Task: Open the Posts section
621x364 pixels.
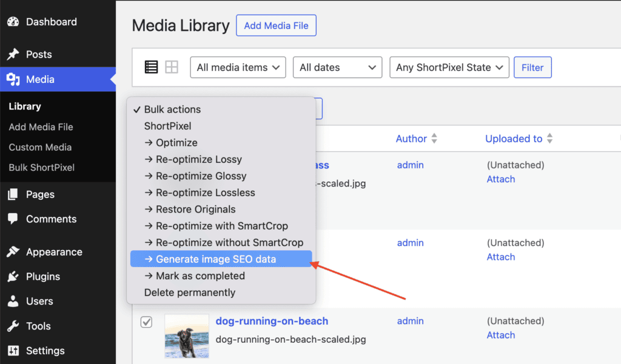Action: (38, 54)
